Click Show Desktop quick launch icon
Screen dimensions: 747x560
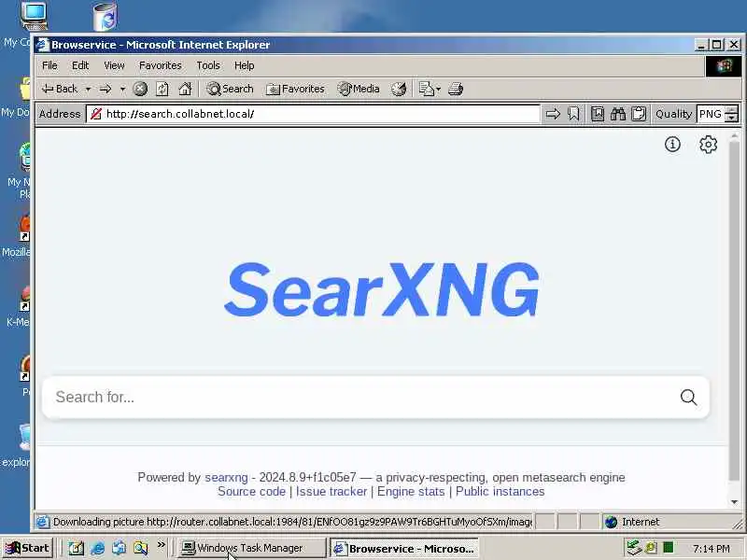(x=76, y=548)
